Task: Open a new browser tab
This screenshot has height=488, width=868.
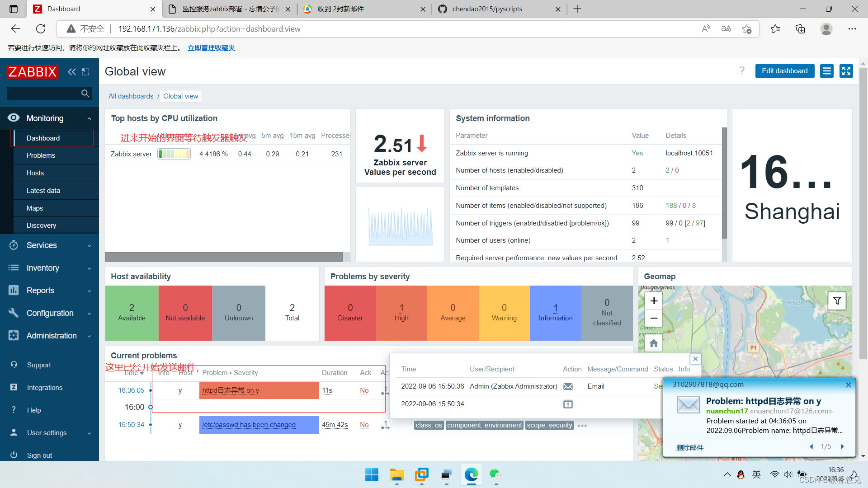Action: click(577, 9)
